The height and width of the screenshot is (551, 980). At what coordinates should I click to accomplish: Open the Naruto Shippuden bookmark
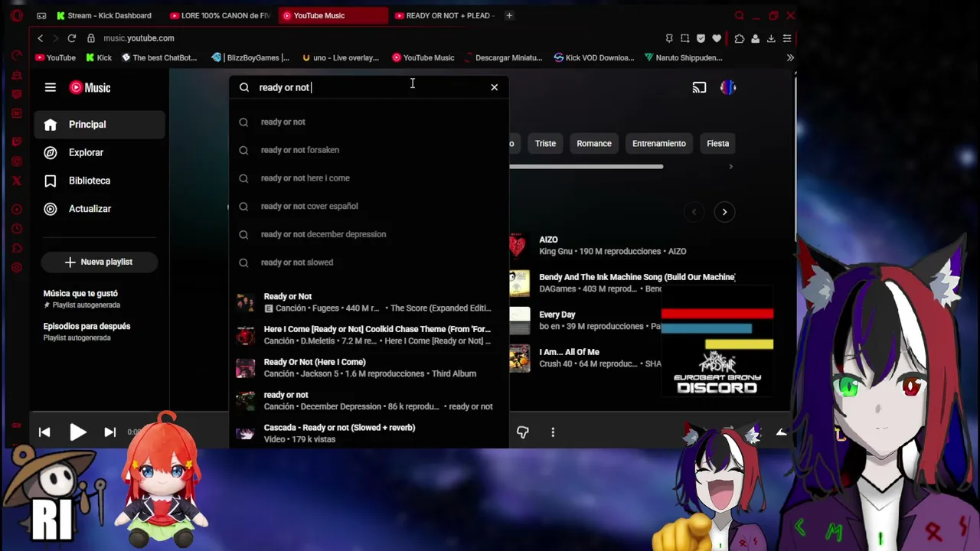pos(683,57)
